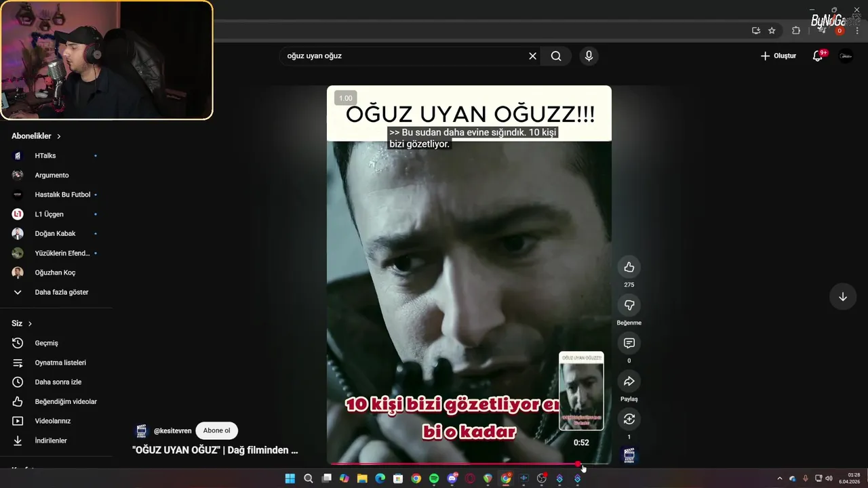
Task: Open Microsoft Edge from the taskbar
Action: coord(380,479)
